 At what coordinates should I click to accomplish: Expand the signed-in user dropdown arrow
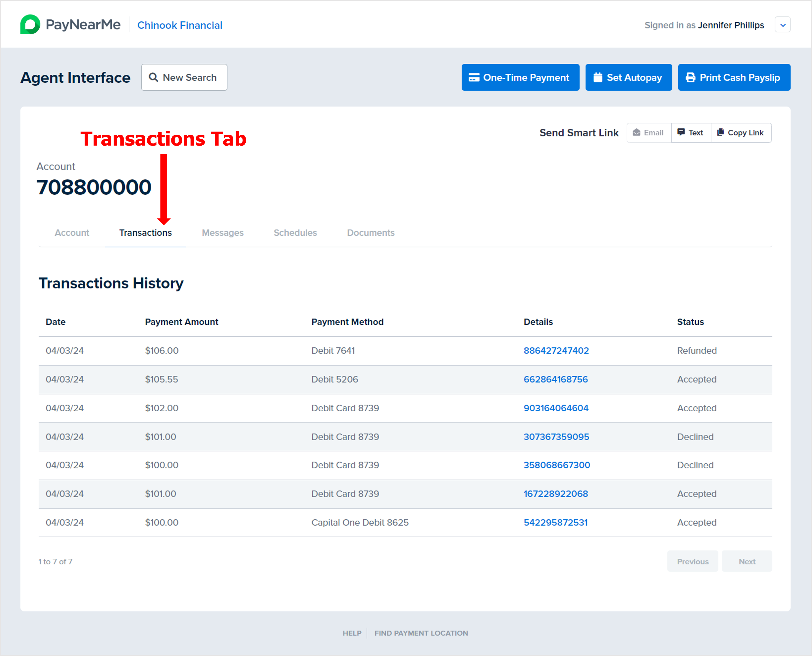tap(783, 25)
